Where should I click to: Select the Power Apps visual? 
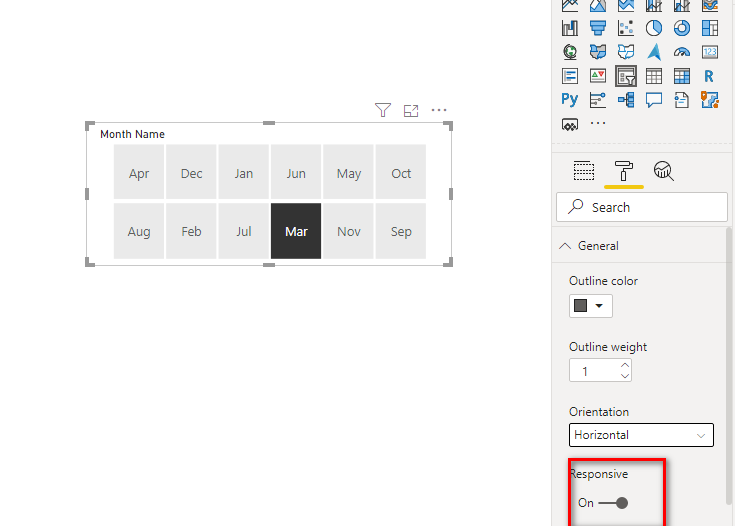coord(570,124)
